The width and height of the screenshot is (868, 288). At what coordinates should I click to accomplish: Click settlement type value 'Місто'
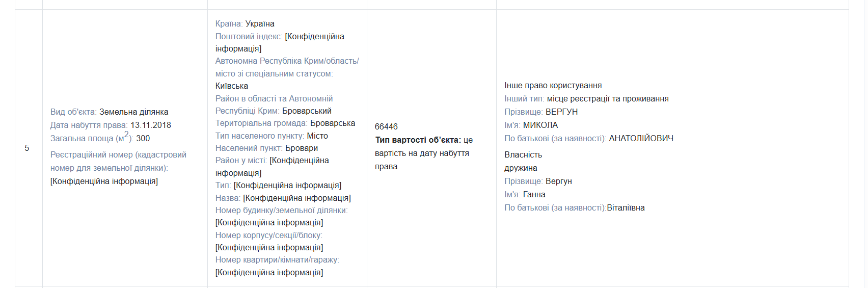(317, 136)
